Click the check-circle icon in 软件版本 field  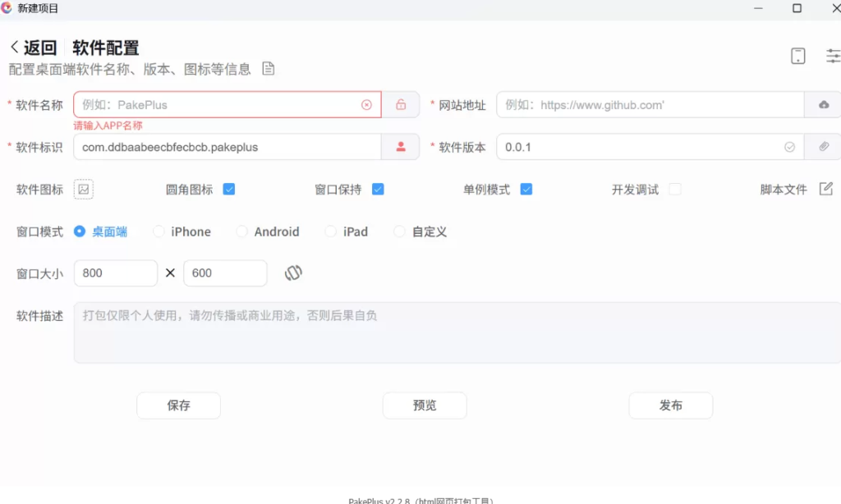(x=789, y=147)
